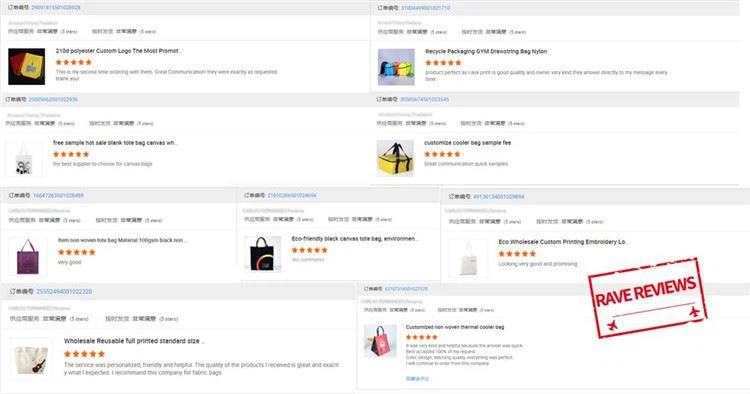
Task: Click the red RAVE REVIEWS stamp
Action: (x=647, y=298)
